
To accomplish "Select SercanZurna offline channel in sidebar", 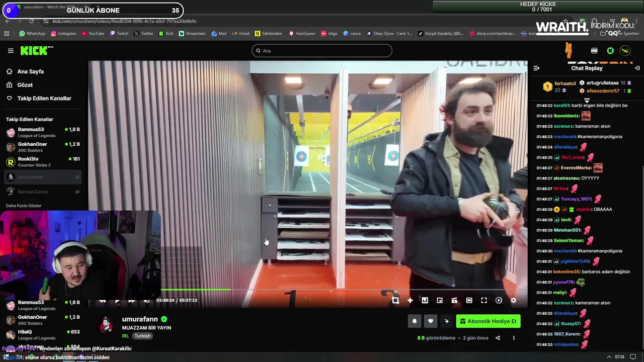I will coord(43,192).
